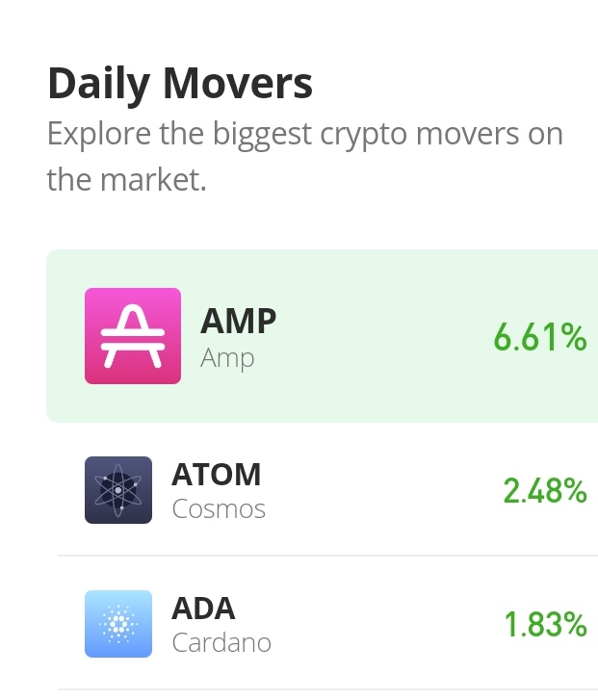Click the Cosmos atom logo icon
This screenshot has width=598, height=700.
pyautogui.click(x=118, y=490)
